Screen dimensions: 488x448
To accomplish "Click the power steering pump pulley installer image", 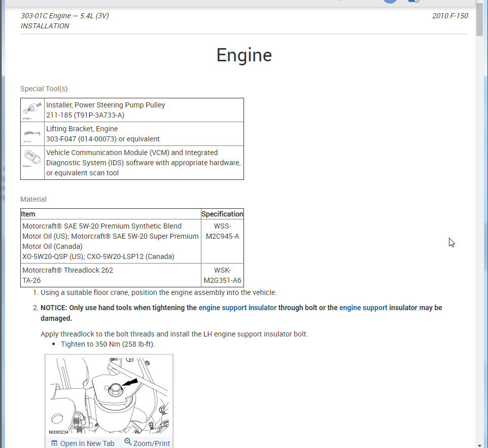I will click(32, 110).
